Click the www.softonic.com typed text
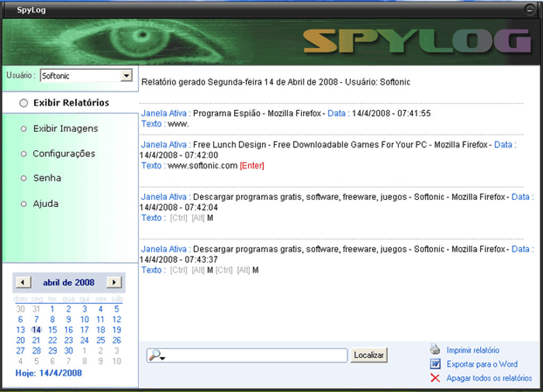Screen dimensions: 543x392 202,166
